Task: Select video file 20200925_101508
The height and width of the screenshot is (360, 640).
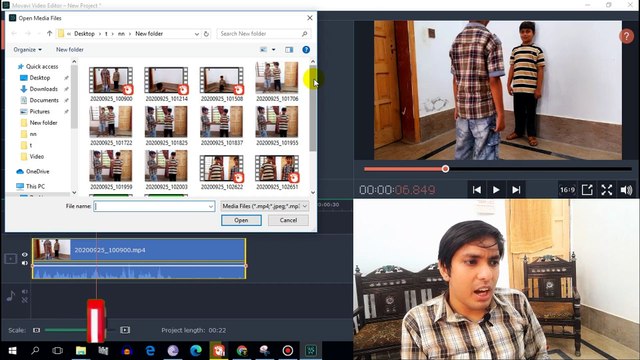Action: (x=222, y=84)
